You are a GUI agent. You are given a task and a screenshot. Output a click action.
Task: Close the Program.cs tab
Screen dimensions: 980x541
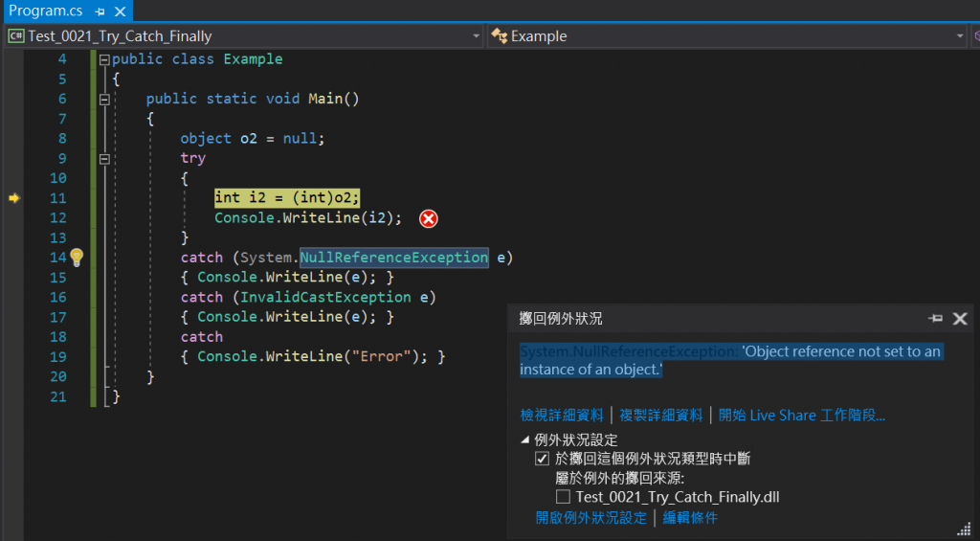(x=121, y=11)
